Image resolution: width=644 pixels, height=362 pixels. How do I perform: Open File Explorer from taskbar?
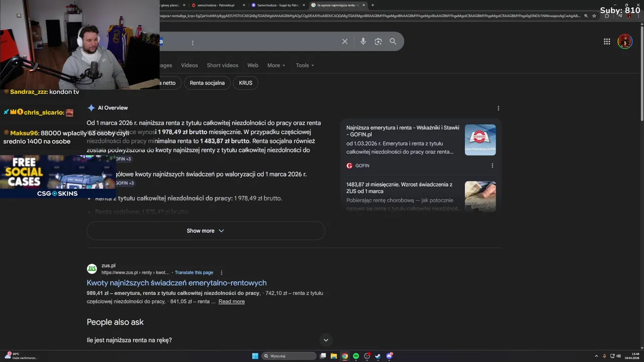[334, 356]
